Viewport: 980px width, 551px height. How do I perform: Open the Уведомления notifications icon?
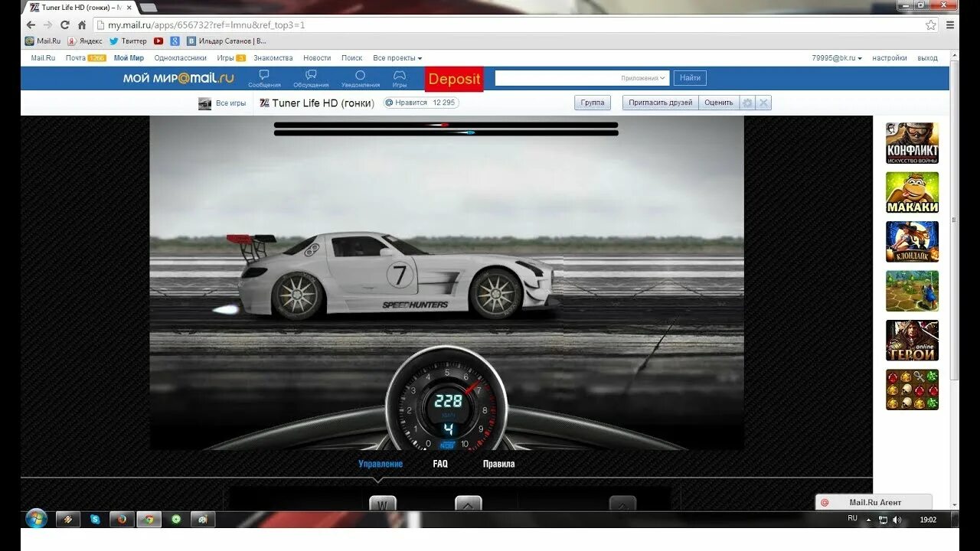360,75
